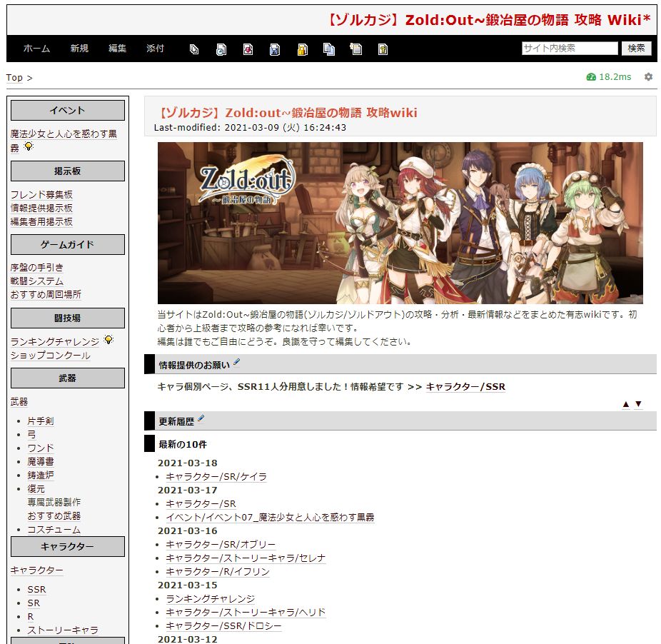Open フレンド募集板 link

pos(41,194)
